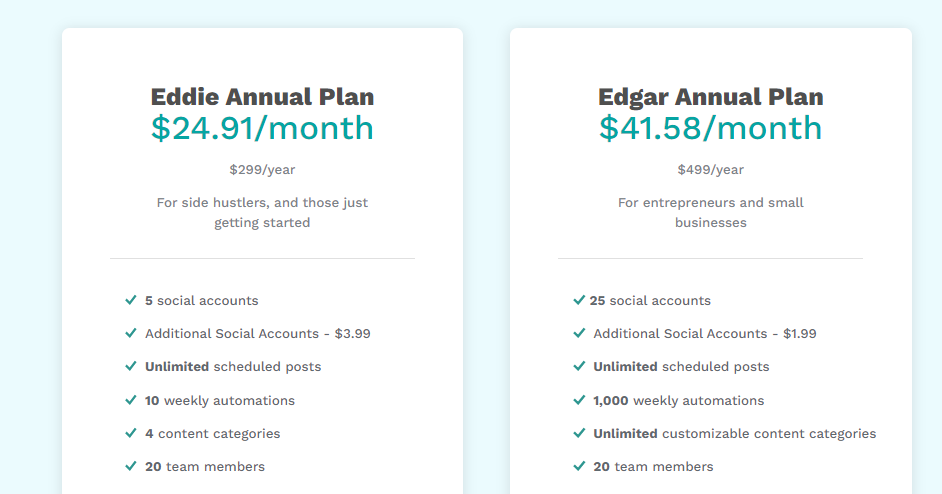Click the $299/year text

tap(262, 169)
